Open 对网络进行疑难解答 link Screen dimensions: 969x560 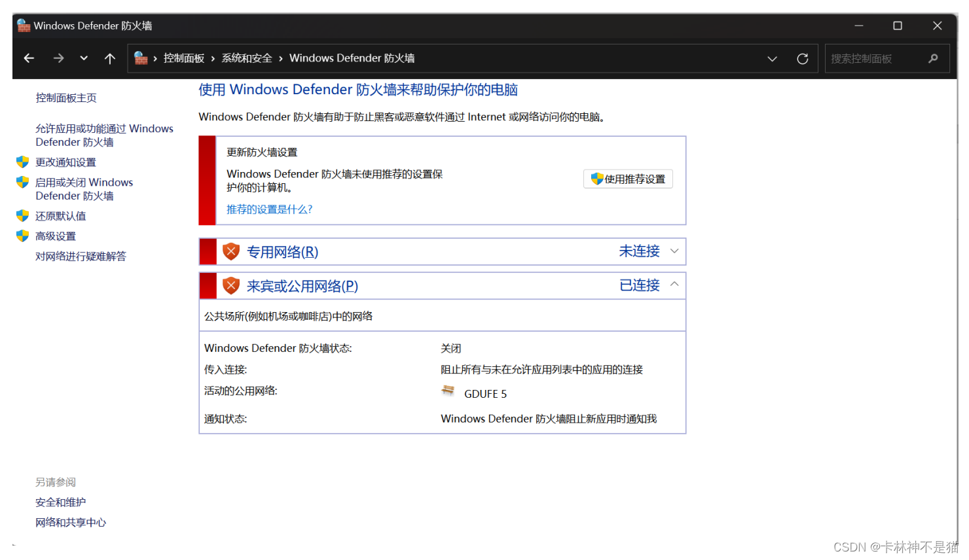point(81,256)
